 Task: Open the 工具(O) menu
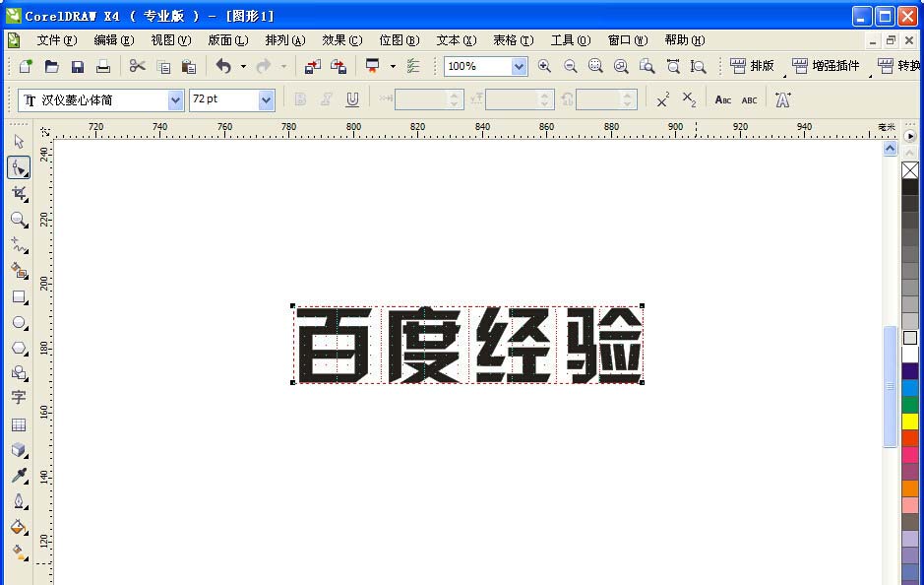[571, 40]
